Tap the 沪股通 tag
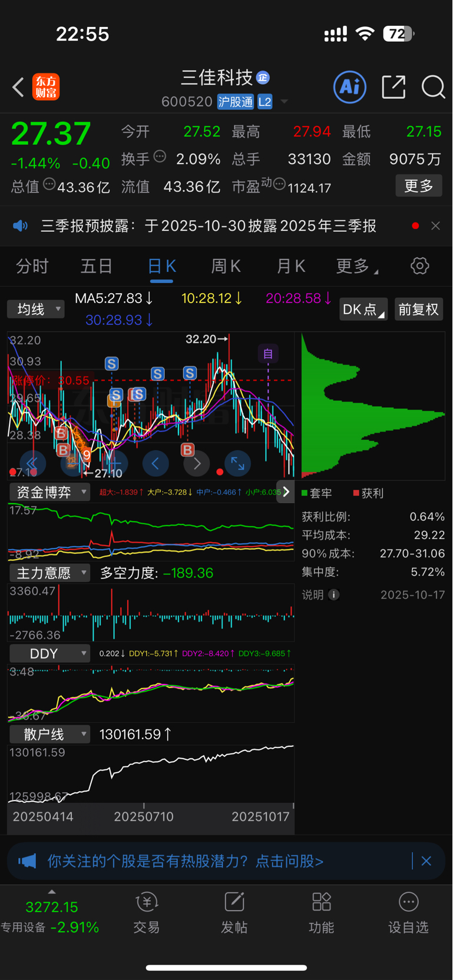This screenshot has height=980, width=453. 236,102
